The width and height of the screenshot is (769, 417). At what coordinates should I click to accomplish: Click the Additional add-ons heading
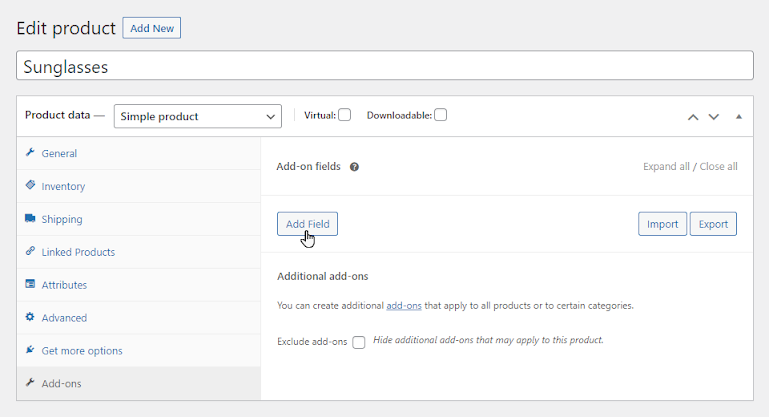(x=323, y=276)
